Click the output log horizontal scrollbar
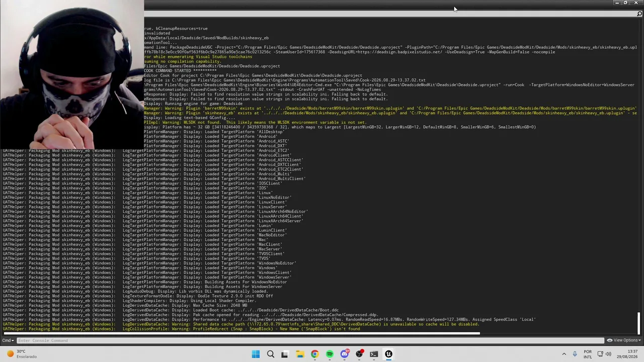Screen dimensions: 644x362 [242, 333]
